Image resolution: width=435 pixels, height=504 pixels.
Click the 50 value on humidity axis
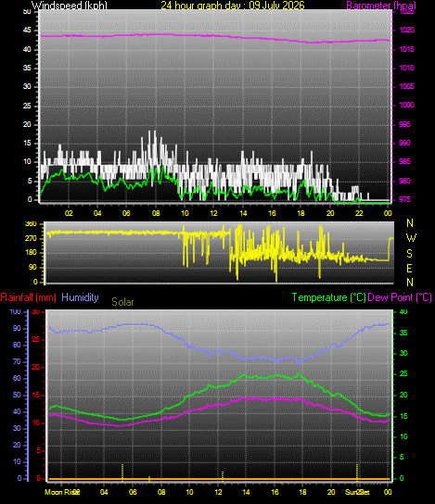(17, 395)
